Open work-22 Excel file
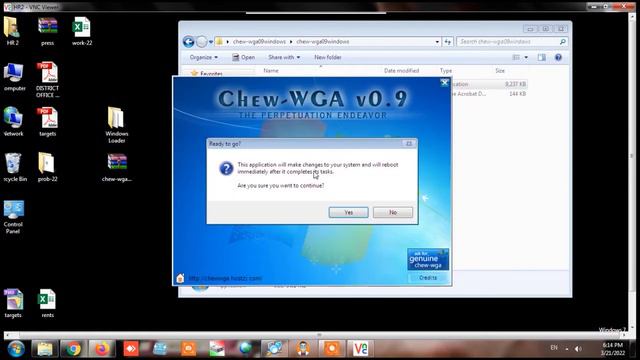Screen dimensions: 640x360 (x=82, y=31)
